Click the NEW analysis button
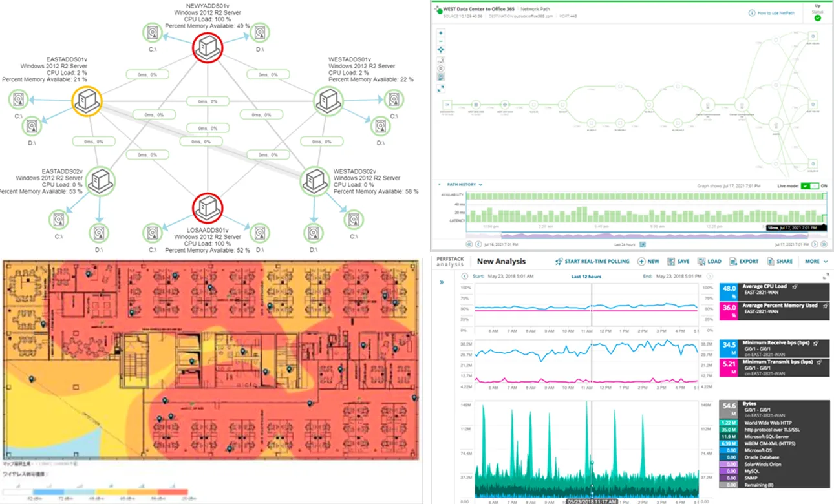The height and width of the screenshot is (504, 834). (648, 262)
